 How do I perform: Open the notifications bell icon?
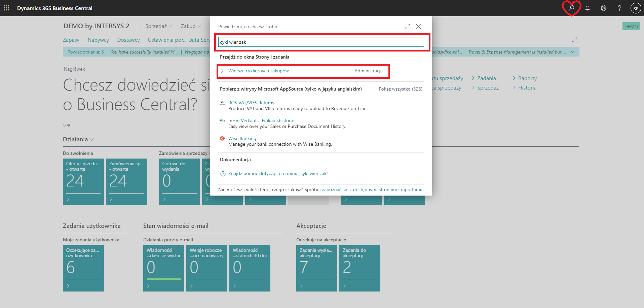coord(588,8)
